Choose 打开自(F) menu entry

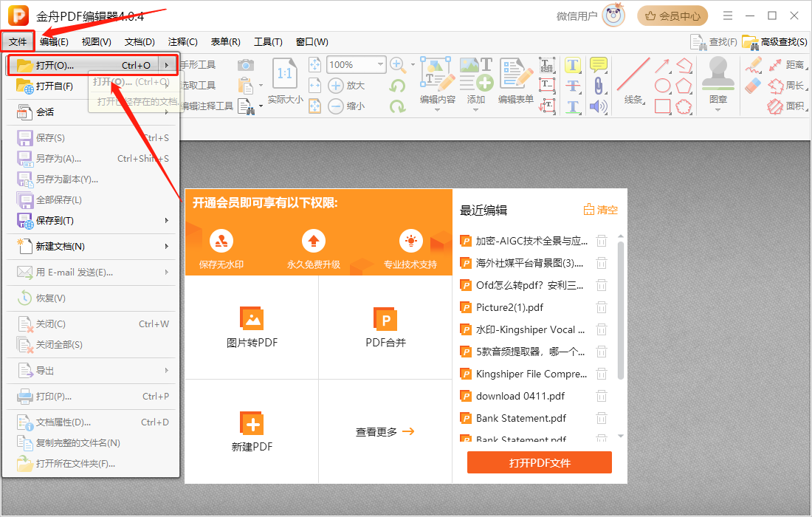coord(54,86)
